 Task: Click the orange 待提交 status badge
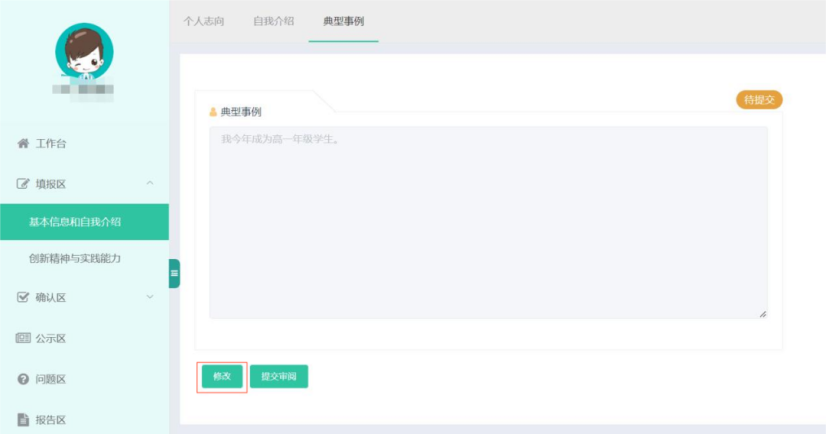click(759, 100)
